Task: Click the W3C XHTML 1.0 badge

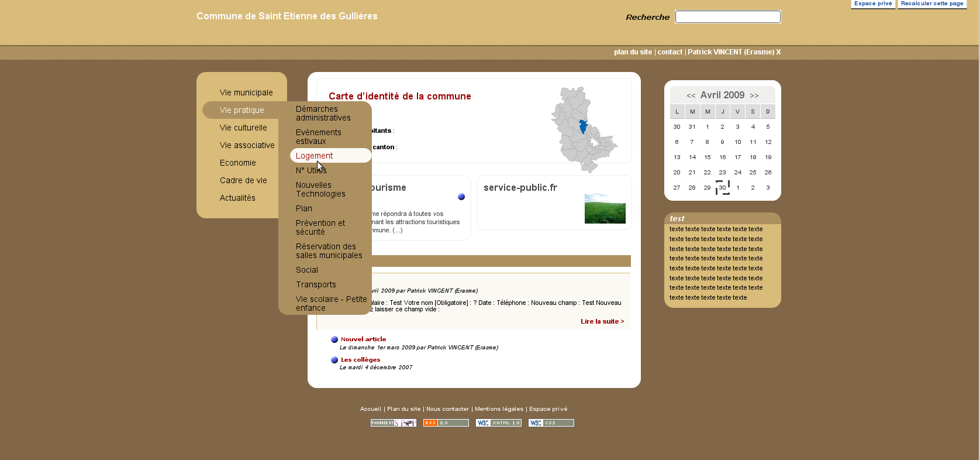Action: pyautogui.click(x=498, y=423)
